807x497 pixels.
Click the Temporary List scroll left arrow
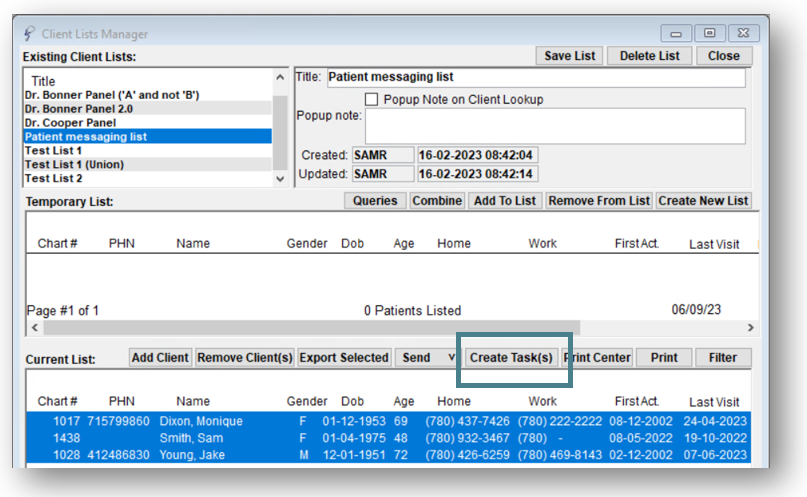click(x=35, y=328)
